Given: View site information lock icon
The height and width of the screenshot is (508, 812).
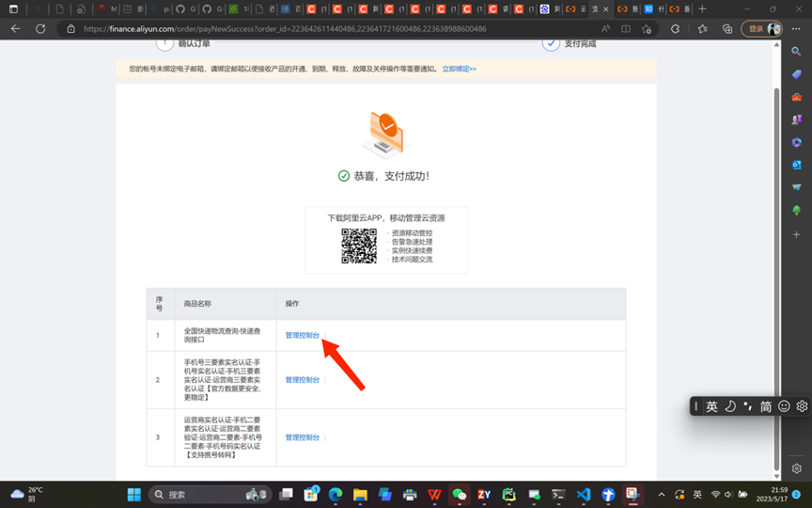Looking at the screenshot, I should tap(70, 29).
